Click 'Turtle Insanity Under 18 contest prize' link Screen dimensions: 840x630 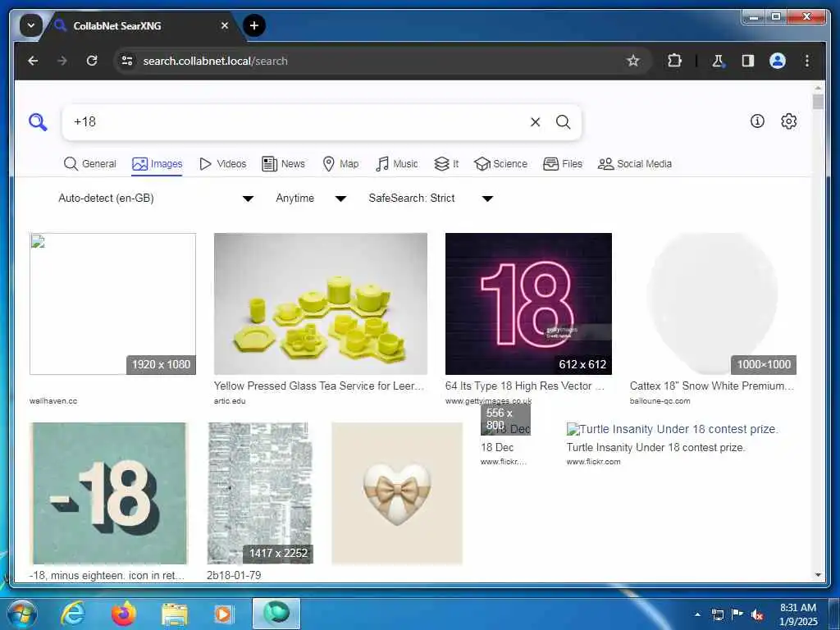pyautogui.click(x=655, y=447)
